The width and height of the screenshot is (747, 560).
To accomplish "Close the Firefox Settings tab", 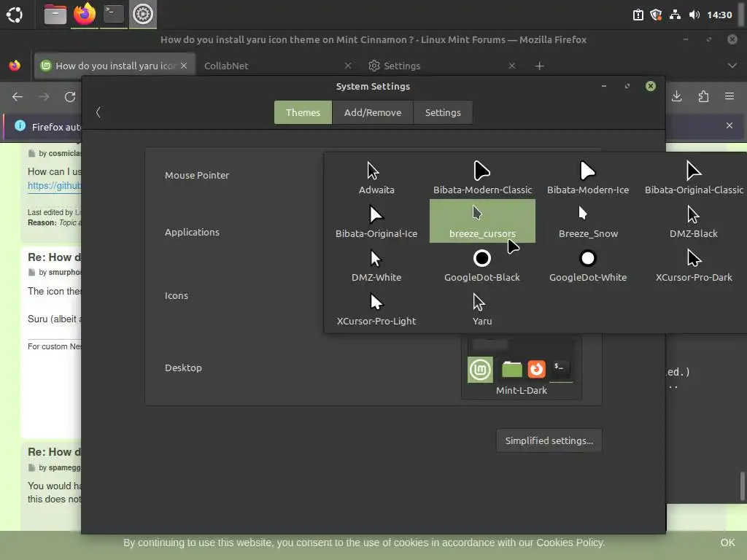I will click(x=512, y=66).
